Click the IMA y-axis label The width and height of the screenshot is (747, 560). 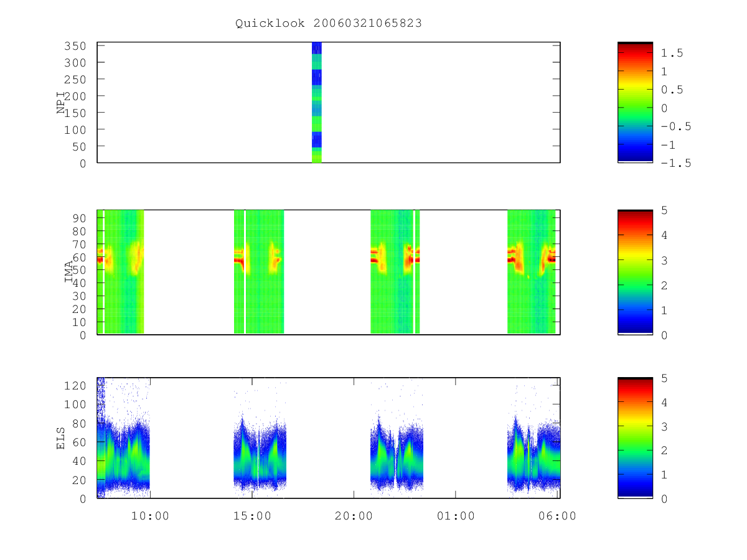[x=69, y=272]
